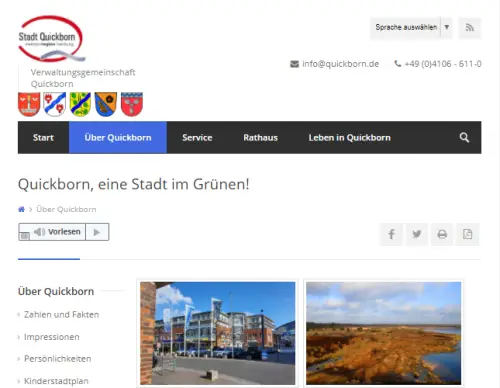Image resolution: width=500 pixels, height=388 pixels.
Task: Open the Rathaus menu item
Action: 260,138
